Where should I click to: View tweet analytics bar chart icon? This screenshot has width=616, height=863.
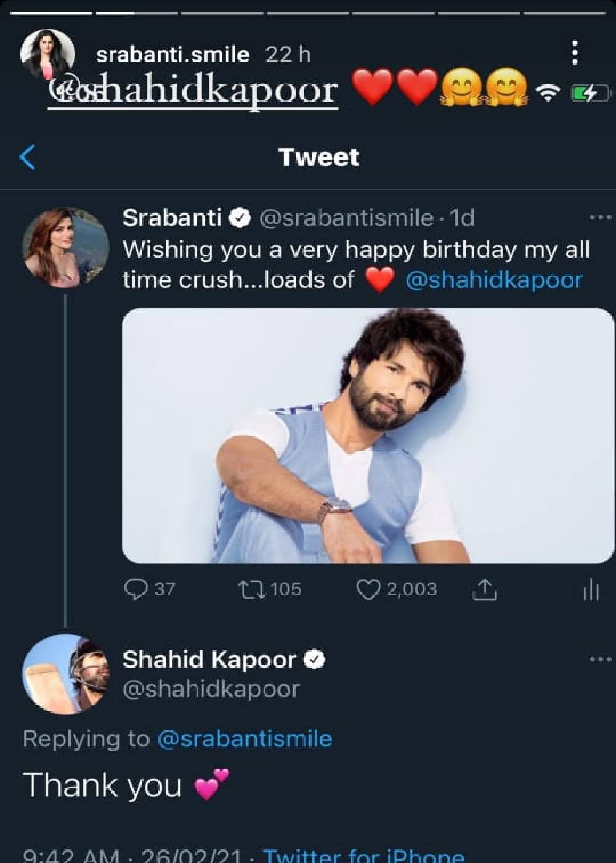[x=590, y=590]
